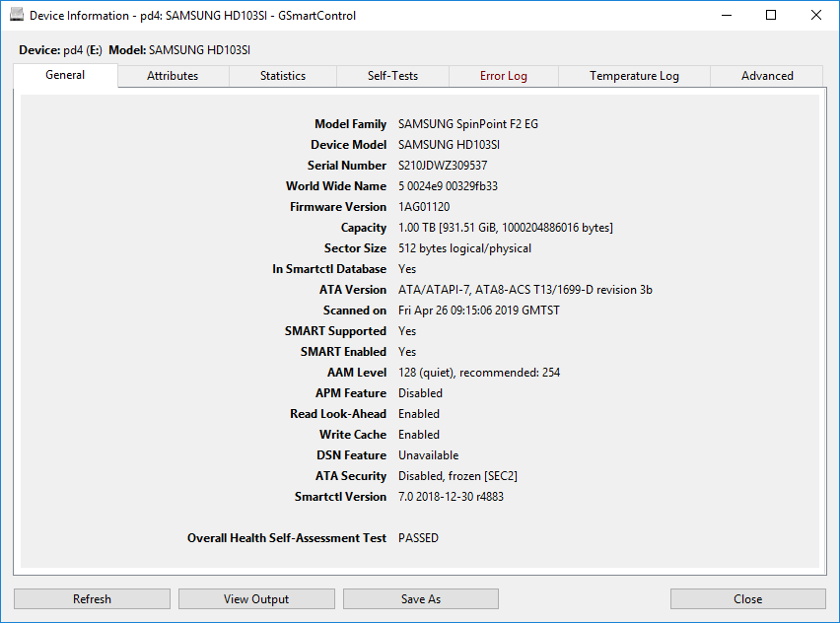
Task: Click the PASSED health assessment result
Action: click(418, 538)
